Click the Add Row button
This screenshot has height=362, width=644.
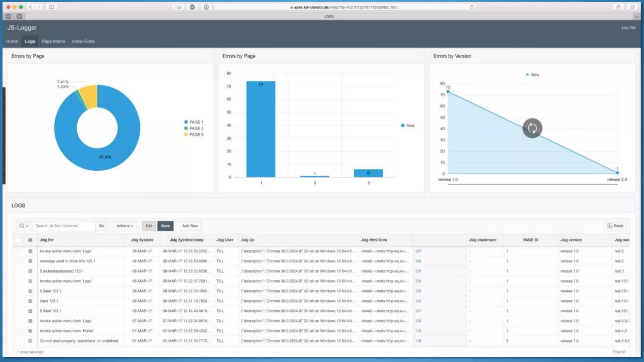pyautogui.click(x=190, y=226)
